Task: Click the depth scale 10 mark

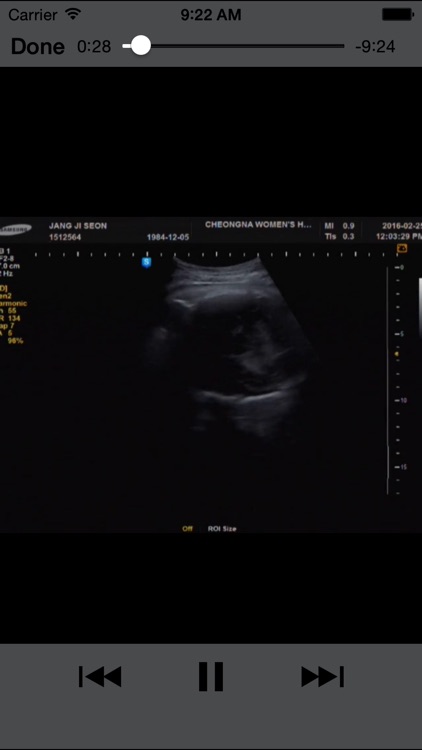Action: [x=401, y=400]
